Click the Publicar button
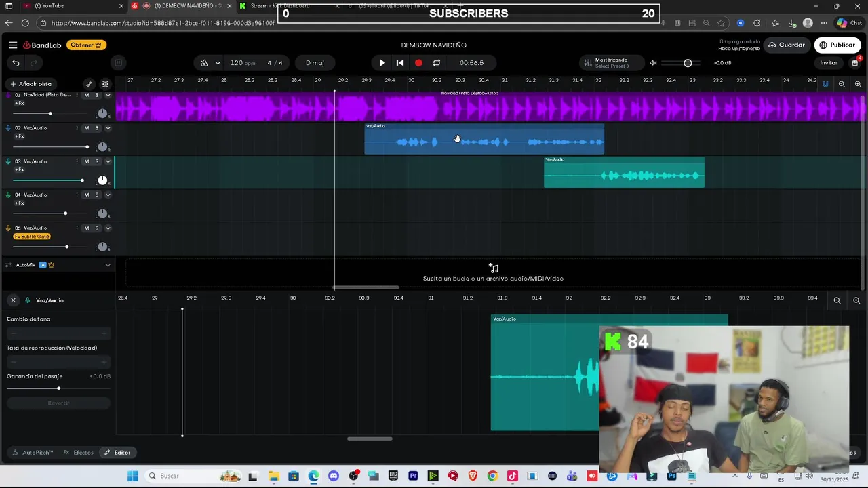 pyautogui.click(x=837, y=45)
